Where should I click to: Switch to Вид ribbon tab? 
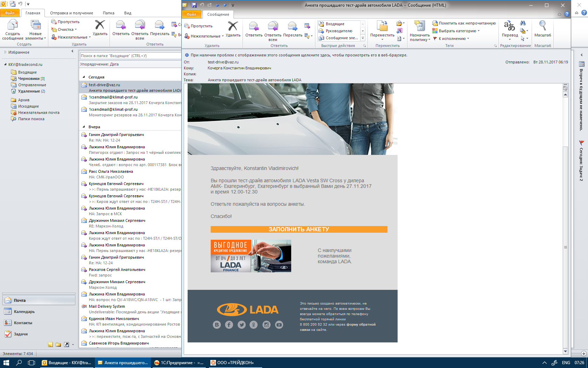(128, 13)
